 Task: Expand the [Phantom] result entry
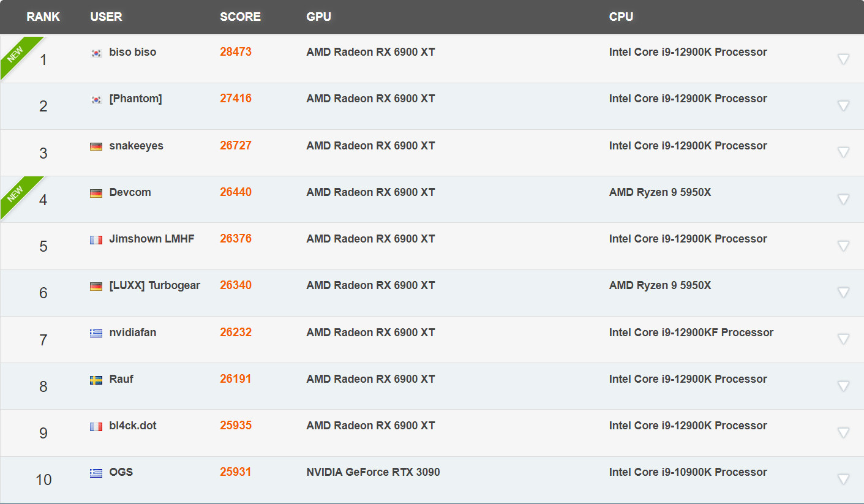[844, 105]
